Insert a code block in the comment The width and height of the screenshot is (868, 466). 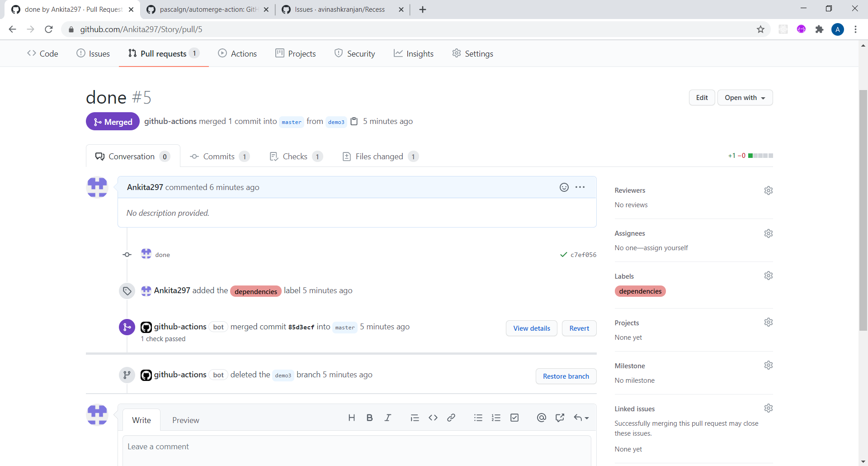(433, 418)
